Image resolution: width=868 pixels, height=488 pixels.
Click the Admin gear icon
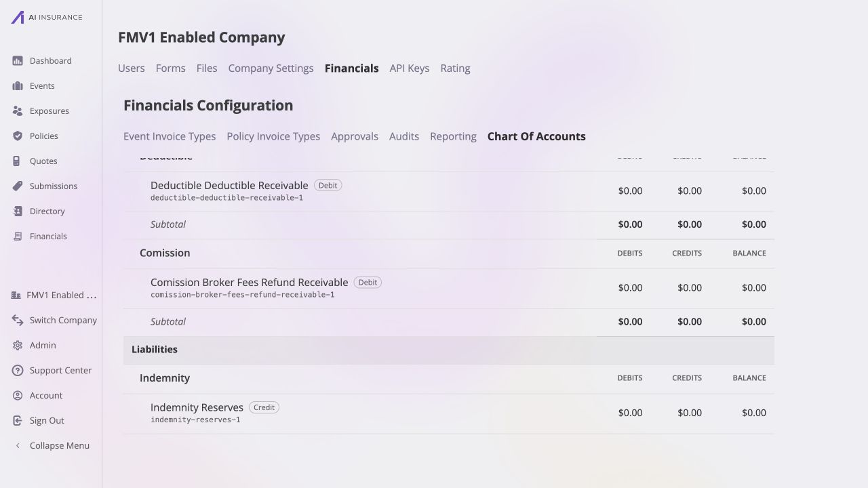point(18,346)
